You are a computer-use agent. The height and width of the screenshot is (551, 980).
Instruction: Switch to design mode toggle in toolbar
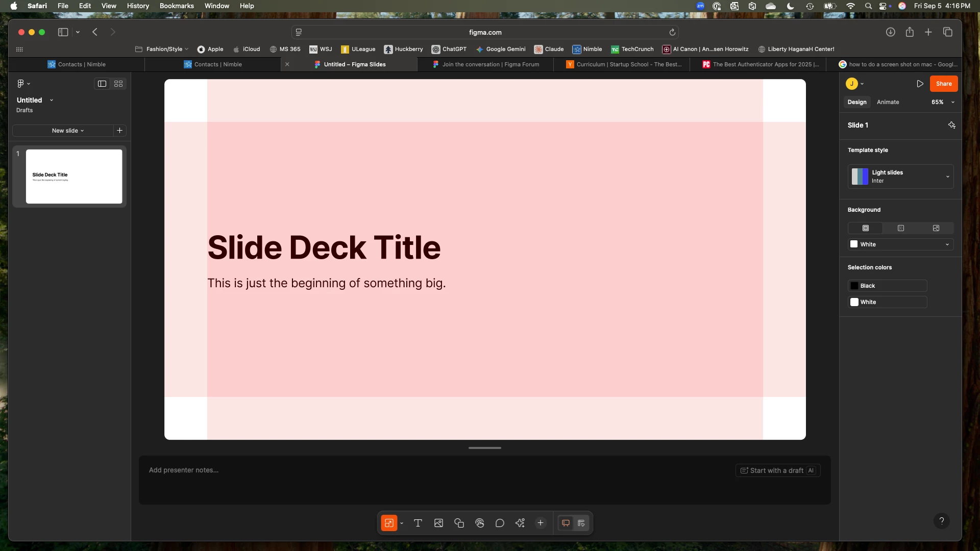coord(581,523)
